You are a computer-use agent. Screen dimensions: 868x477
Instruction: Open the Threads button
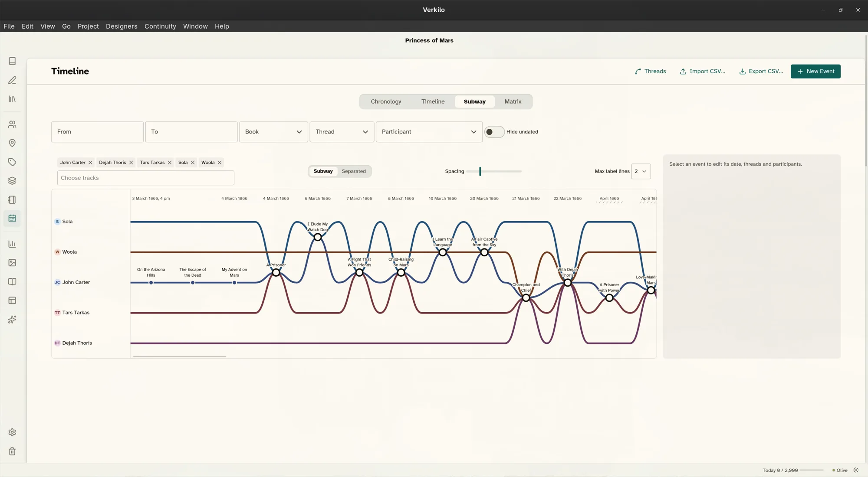(650, 71)
